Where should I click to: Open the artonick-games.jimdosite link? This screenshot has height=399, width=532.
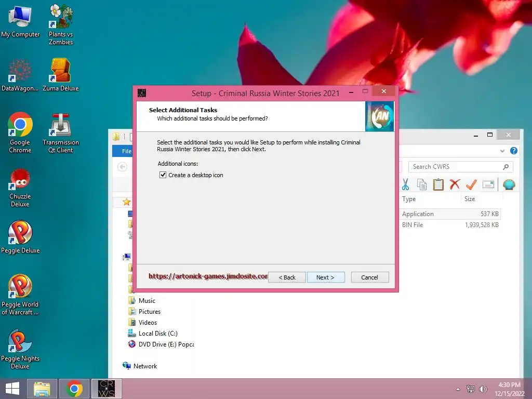pos(208,276)
